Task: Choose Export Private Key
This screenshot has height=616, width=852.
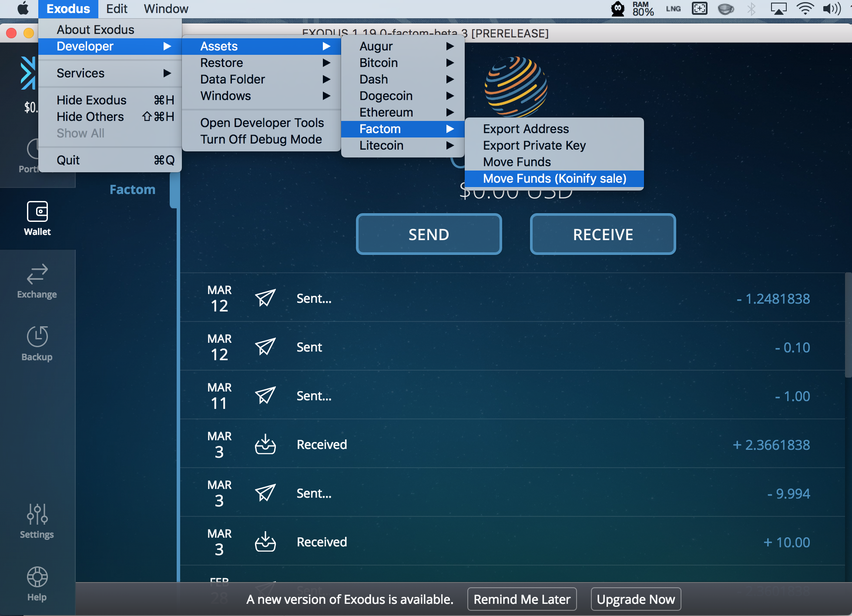Action: tap(554, 145)
